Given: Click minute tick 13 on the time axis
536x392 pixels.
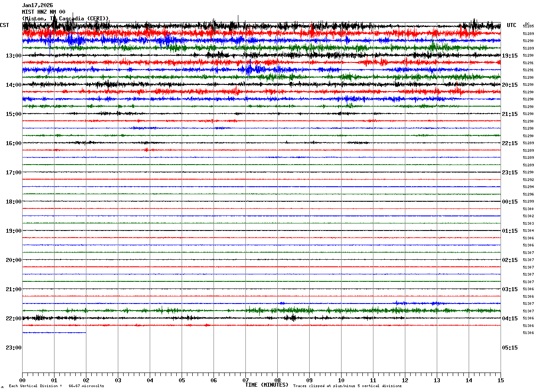Looking at the screenshot, I should (x=437, y=380).
